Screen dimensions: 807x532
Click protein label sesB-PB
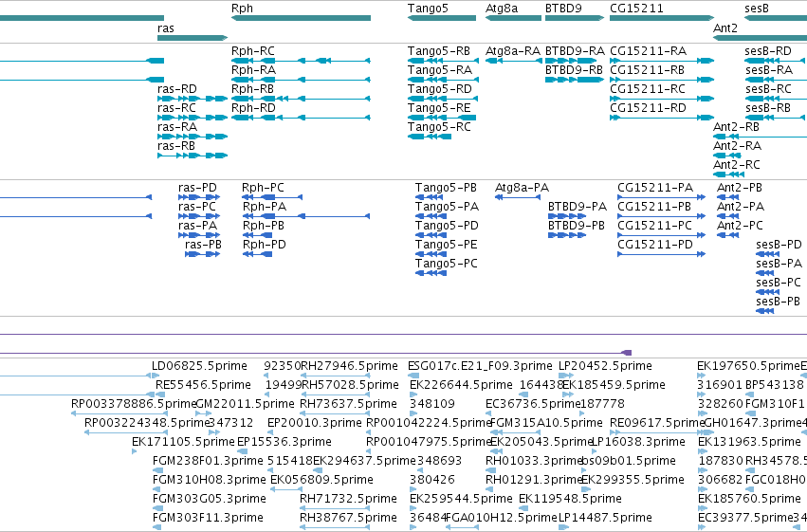pyautogui.click(x=779, y=302)
